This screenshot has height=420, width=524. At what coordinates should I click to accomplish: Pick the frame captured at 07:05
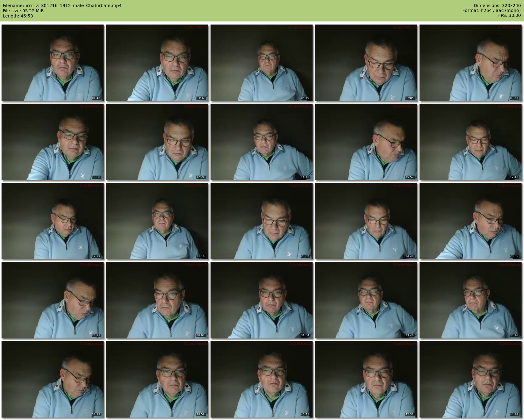coord(366,63)
